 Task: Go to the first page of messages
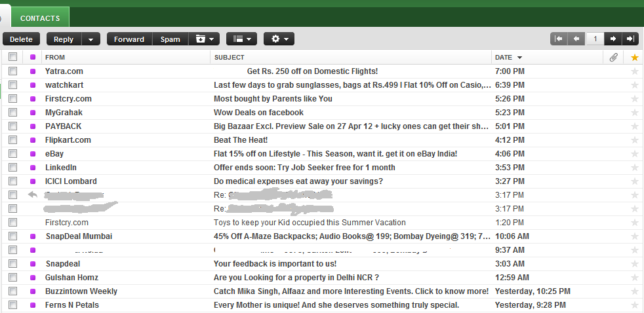point(559,39)
